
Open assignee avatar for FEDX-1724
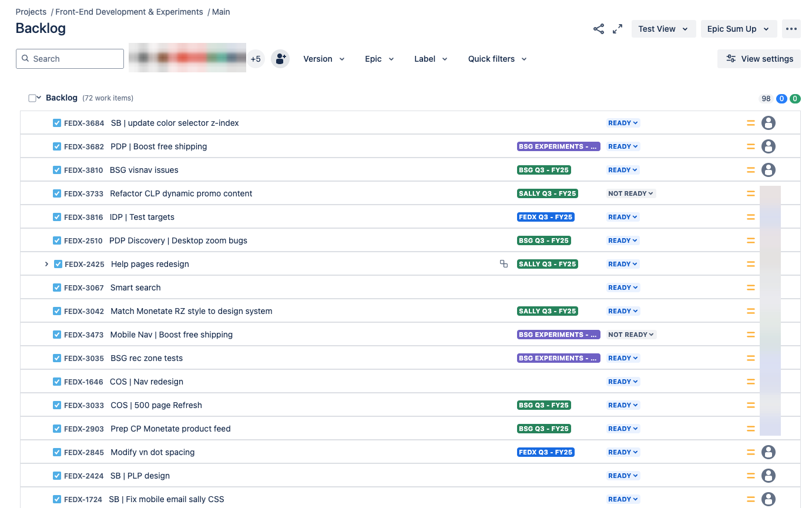coord(769,499)
